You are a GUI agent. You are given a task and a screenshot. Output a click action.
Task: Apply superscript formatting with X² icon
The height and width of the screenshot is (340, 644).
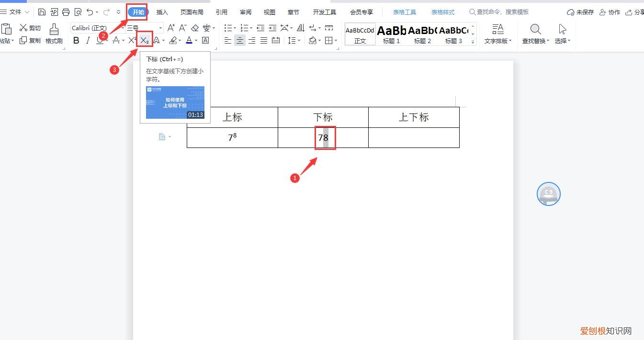click(131, 40)
